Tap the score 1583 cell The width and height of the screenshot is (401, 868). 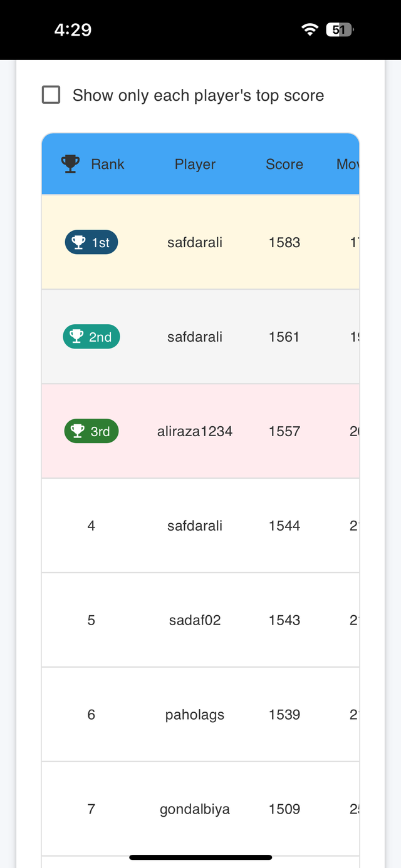pos(284,243)
